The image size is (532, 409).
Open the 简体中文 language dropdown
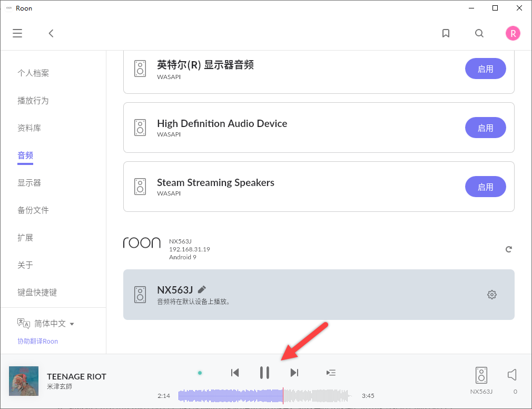[x=54, y=324]
